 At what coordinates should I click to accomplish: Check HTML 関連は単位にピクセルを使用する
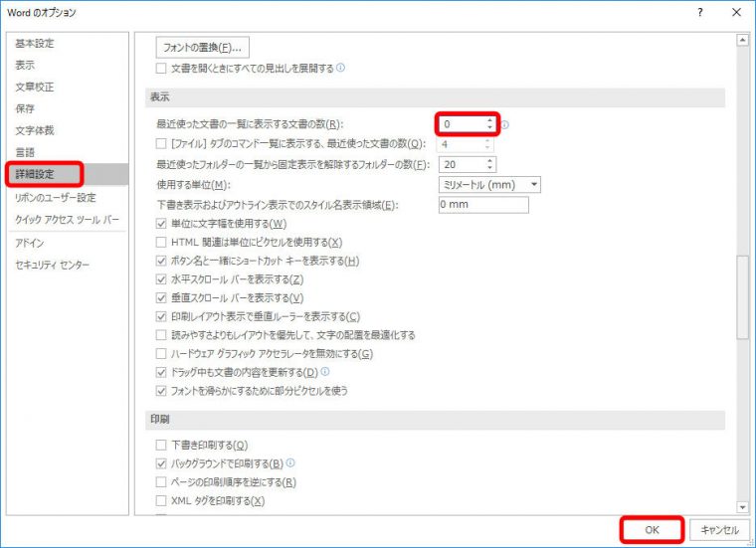pos(161,242)
